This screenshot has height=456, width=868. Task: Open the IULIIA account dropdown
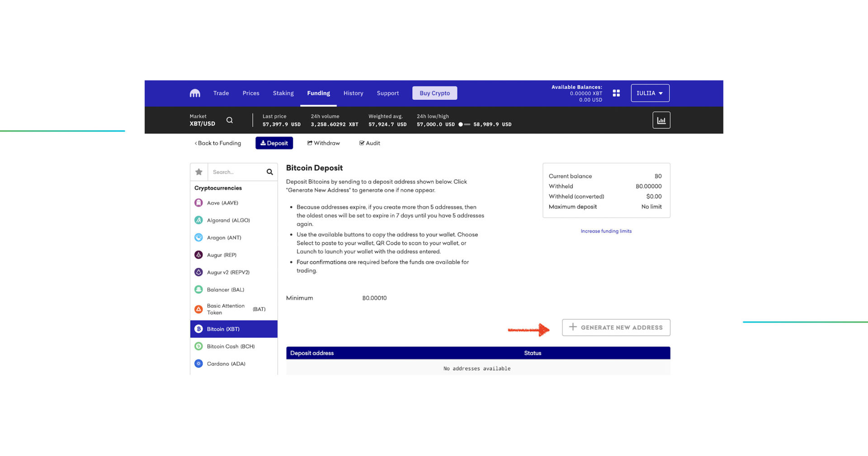tap(650, 93)
